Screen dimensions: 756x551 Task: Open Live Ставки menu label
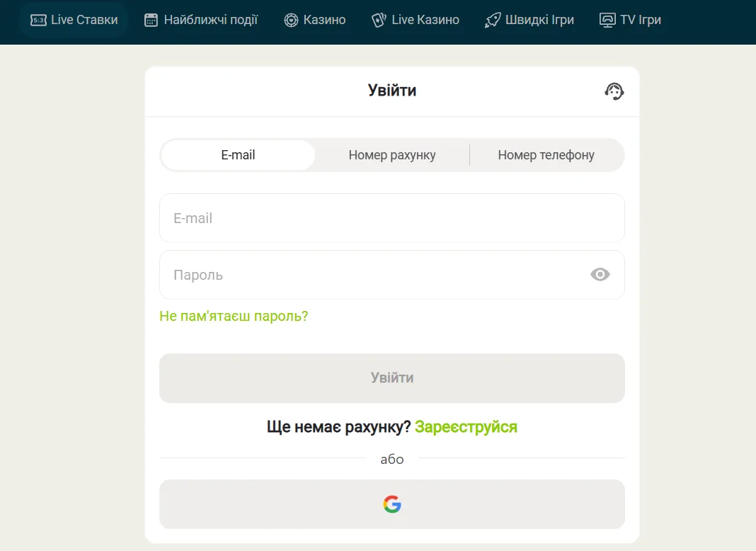[x=84, y=20]
